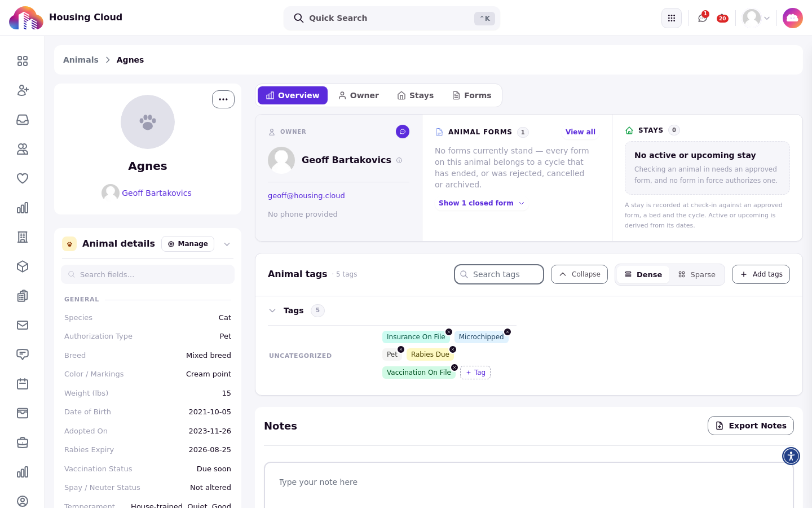This screenshot has width=812, height=508.
Task: Remove the Vaccination On File tag
Action: 454,367
